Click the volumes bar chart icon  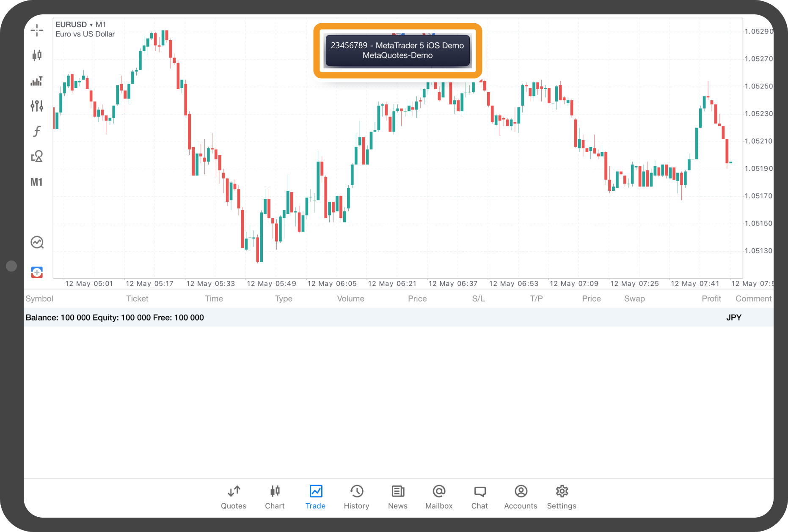point(37,81)
